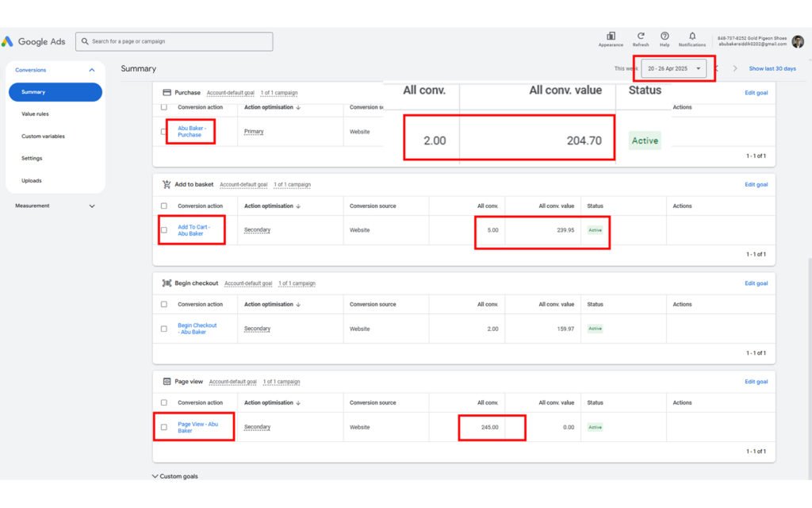This screenshot has height=508, width=812.
Task: Click Edit goal for Begin checkout
Action: point(756,283)
